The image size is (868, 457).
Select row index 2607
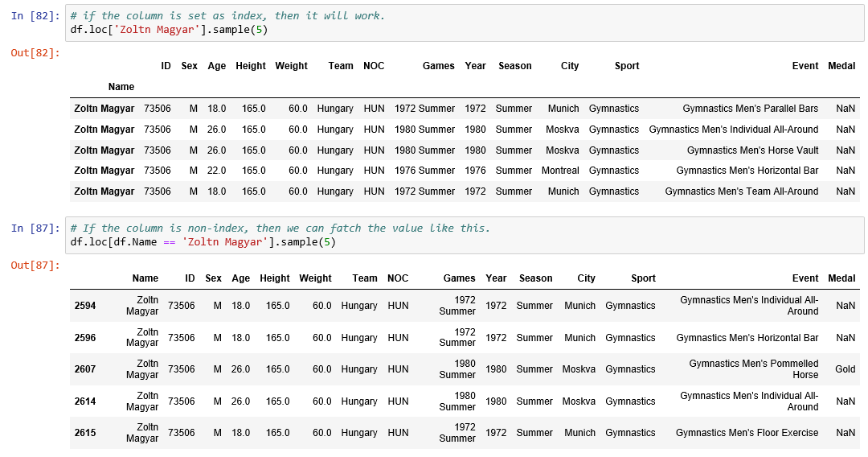tap(84, 369)
